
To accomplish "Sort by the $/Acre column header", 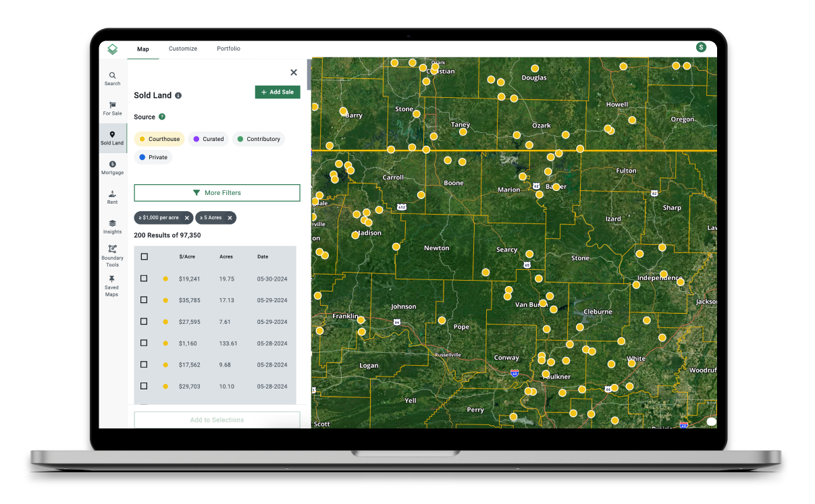I will 187,257.
